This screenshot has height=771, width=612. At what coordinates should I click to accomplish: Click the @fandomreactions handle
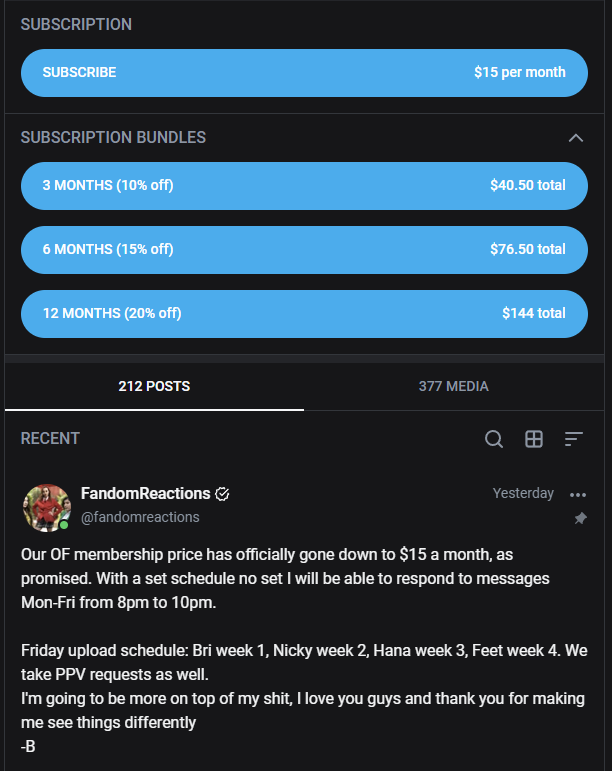pyautogui.click(x=140, y=517)
